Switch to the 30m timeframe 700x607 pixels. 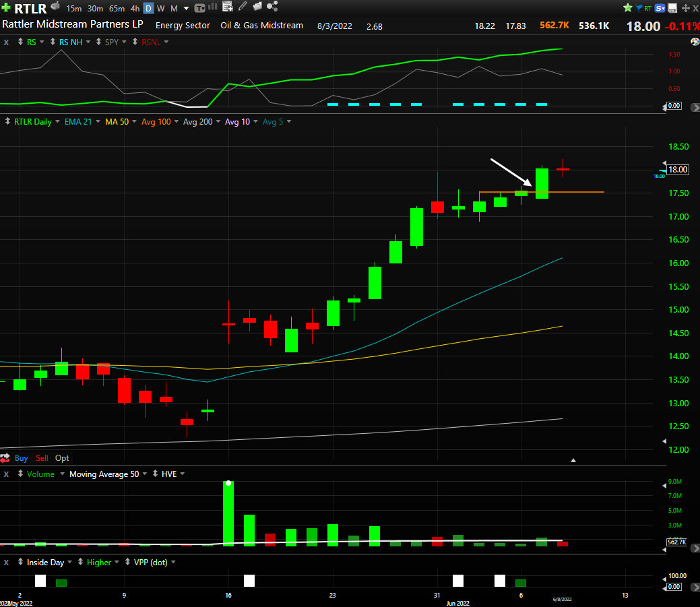[x=95, y=9]
